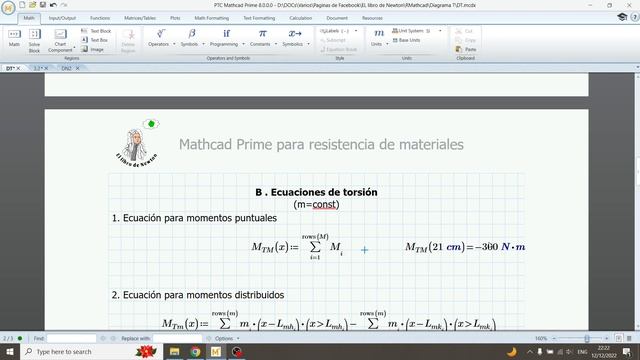
Task: Select the DT worksheet tab
Action: point(10,68)
